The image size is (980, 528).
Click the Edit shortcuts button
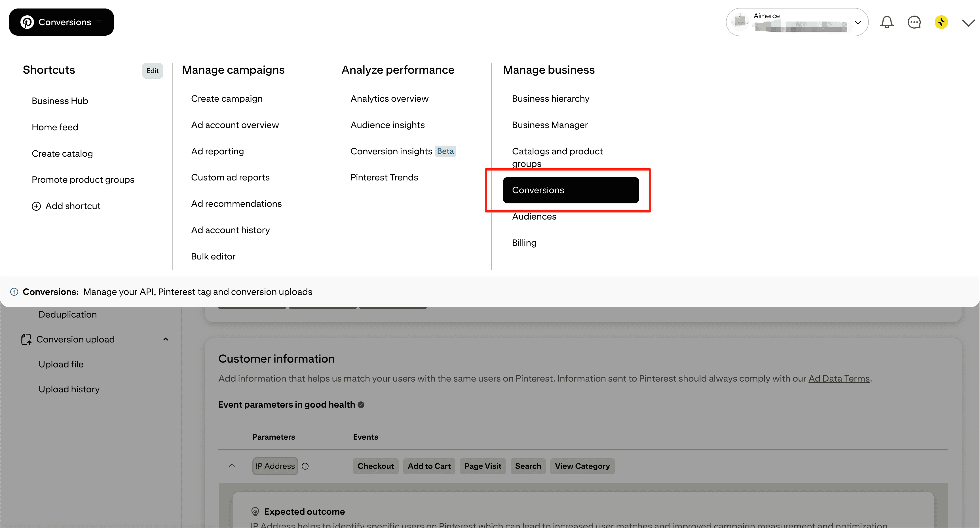tap(153, 71)
